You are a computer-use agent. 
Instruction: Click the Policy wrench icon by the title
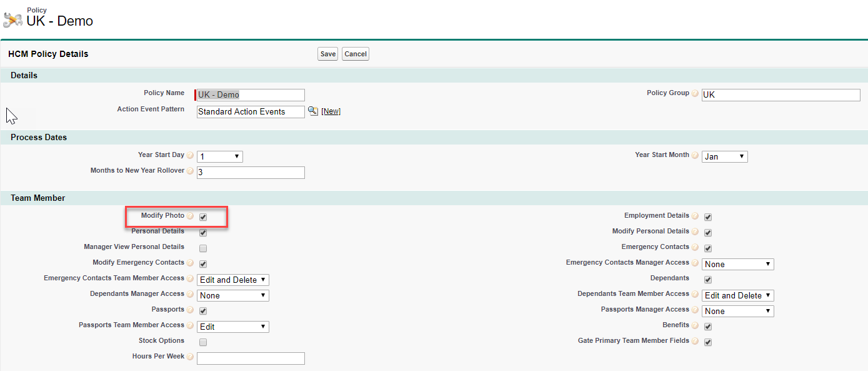click(x=12, y=20)
